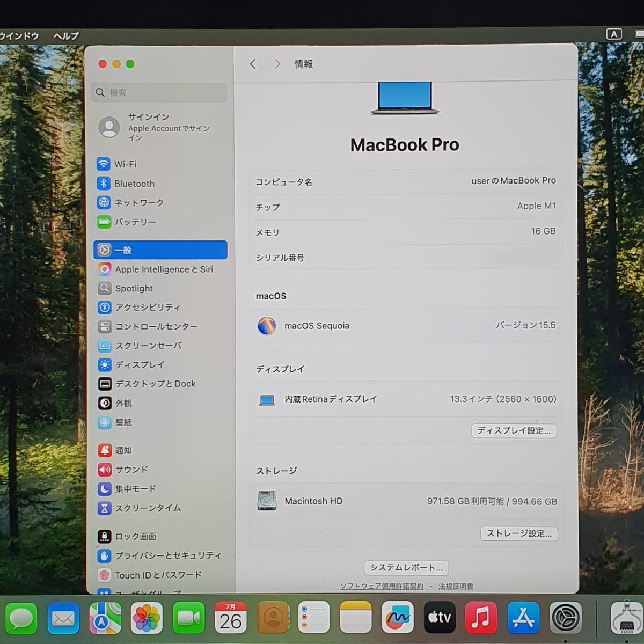The image size is (644, 644).
Task: Click the ストレージ設定... button
Action: point(519,533)
